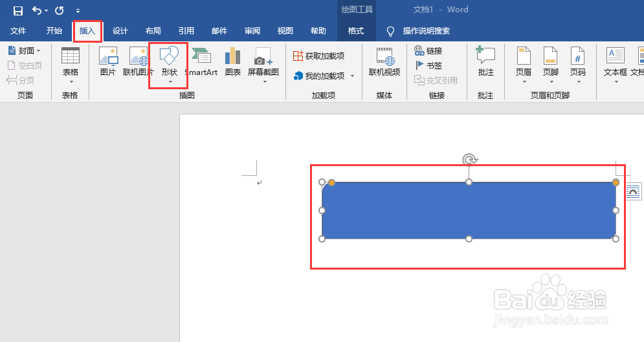Open the 表格 table insert menu

71,65
